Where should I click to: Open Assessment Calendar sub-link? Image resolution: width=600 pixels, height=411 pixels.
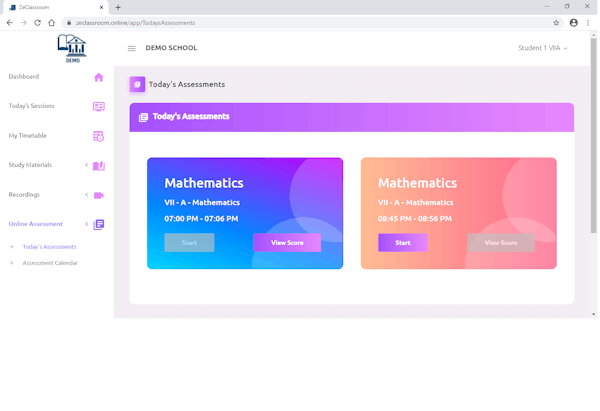[x=50, y=263]
